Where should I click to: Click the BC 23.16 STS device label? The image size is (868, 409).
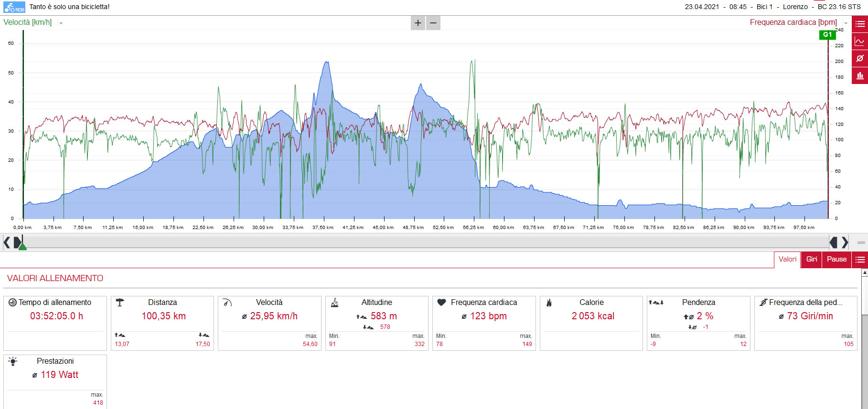pos(839,7)
